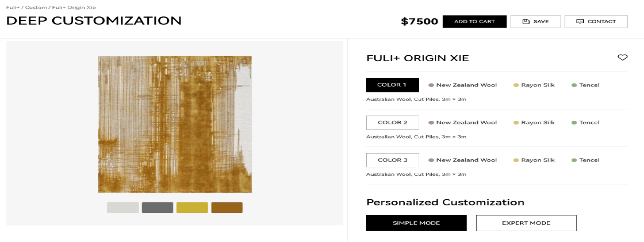Switch to Expert Mode
Viewport: 644px width, 242px height.
tap(526, 223)
